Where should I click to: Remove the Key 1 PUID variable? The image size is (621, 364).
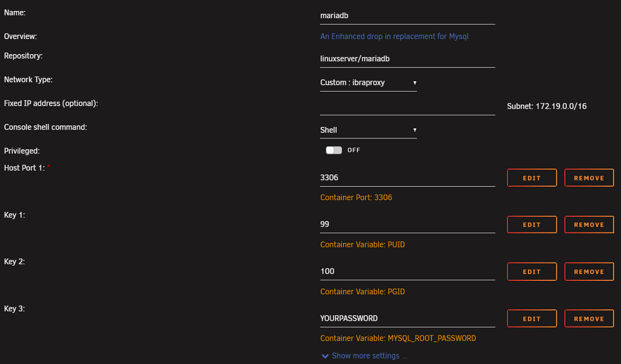589,224
